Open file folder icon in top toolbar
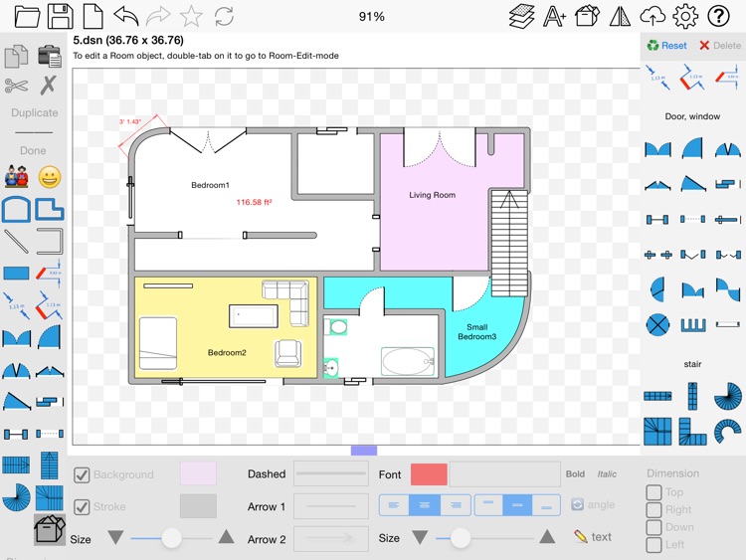The width and height of the screenshot is (746, 560). click(27, 17)
